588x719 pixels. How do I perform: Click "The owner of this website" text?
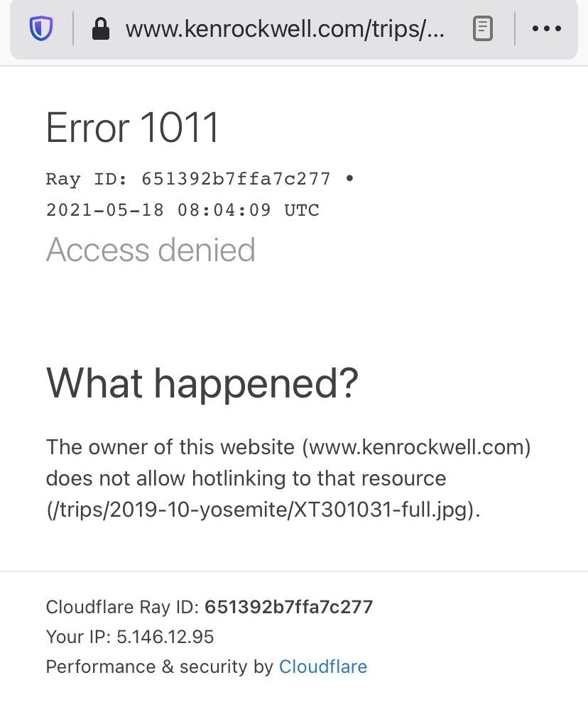[x=170, y=447]
